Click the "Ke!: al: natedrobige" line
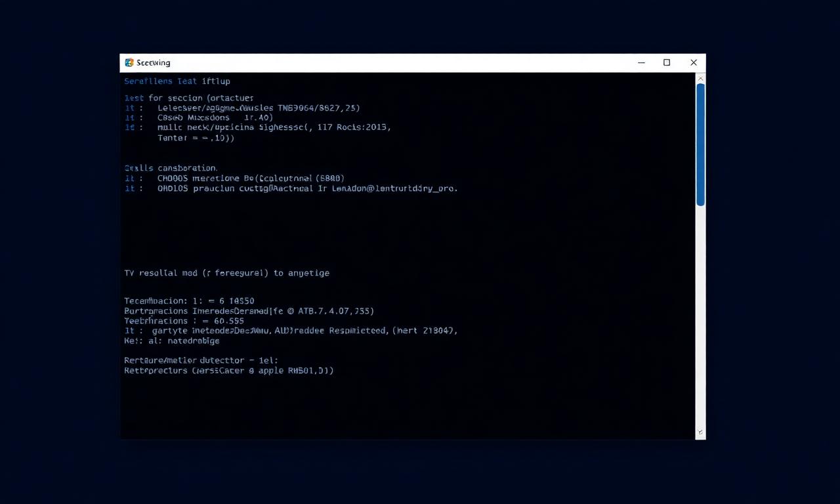Image resolution: width=840 pixels, height=504 pixels. [x=172, y=341]
